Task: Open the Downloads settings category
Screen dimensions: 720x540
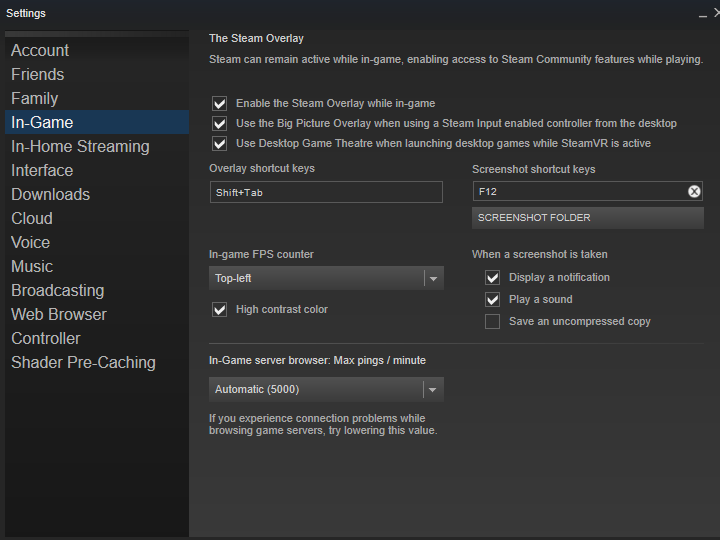Action: (50, 194)
